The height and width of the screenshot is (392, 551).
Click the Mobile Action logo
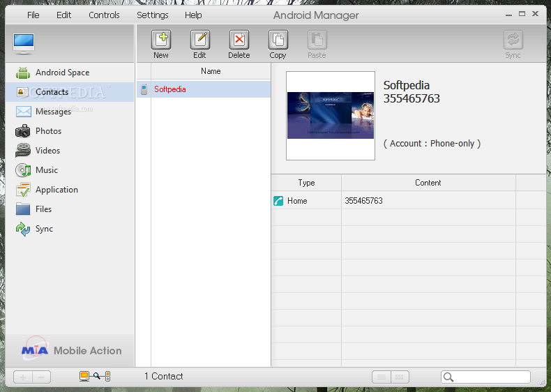[x=71, y=349]
